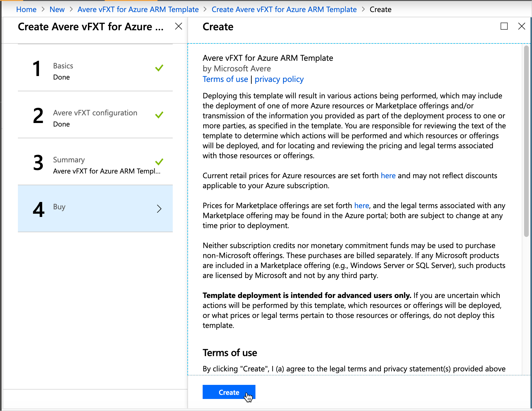Viewport: 532px width, 411px height.
Task: Expand the Buy step chevron
Action: [x=159, y=209]
